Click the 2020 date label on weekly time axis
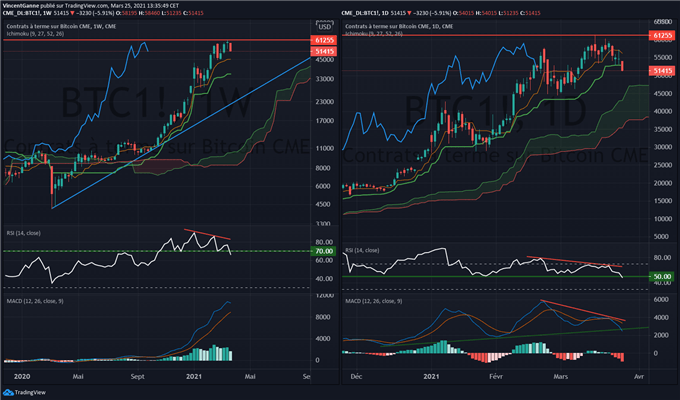This screenshot has width=680, height=400. [x=22, y=376]
